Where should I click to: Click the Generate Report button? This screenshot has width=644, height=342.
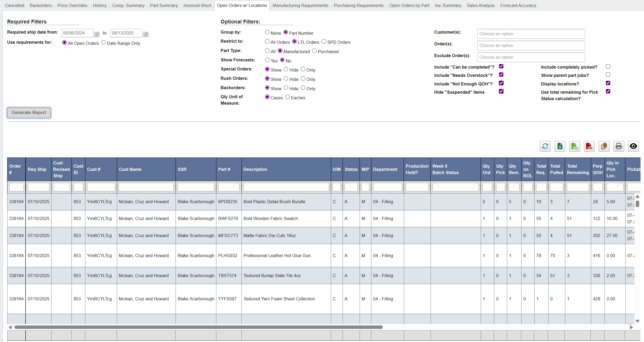[x=29, y=112]
